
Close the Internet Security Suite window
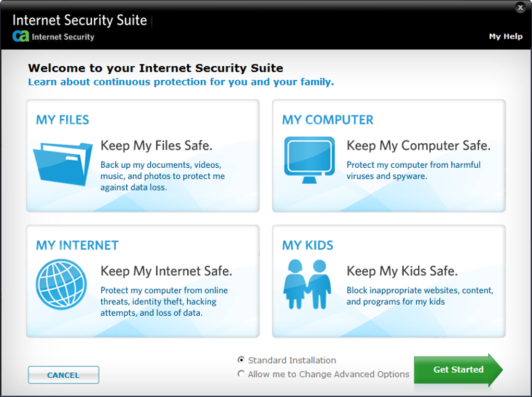(520, 8)
